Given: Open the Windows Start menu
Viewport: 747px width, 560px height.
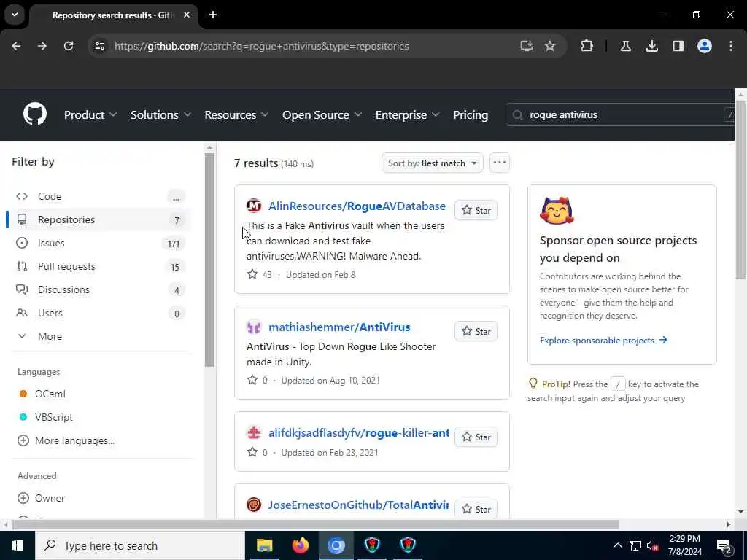Looking at the screenshot, I should pos(18,545).
